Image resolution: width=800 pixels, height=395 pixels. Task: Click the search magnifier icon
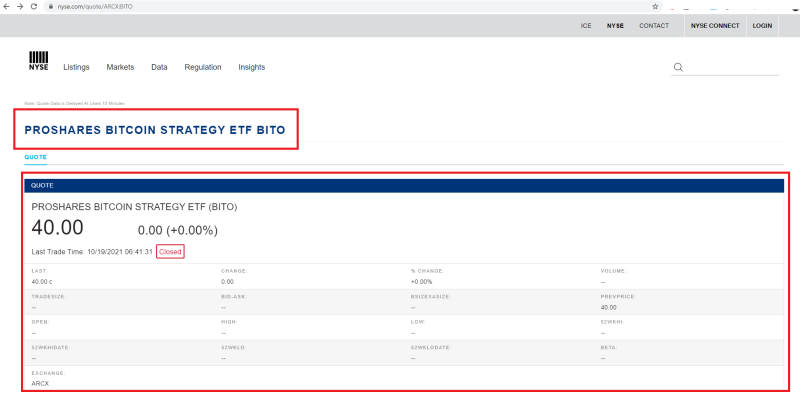(x=678, y=67)
